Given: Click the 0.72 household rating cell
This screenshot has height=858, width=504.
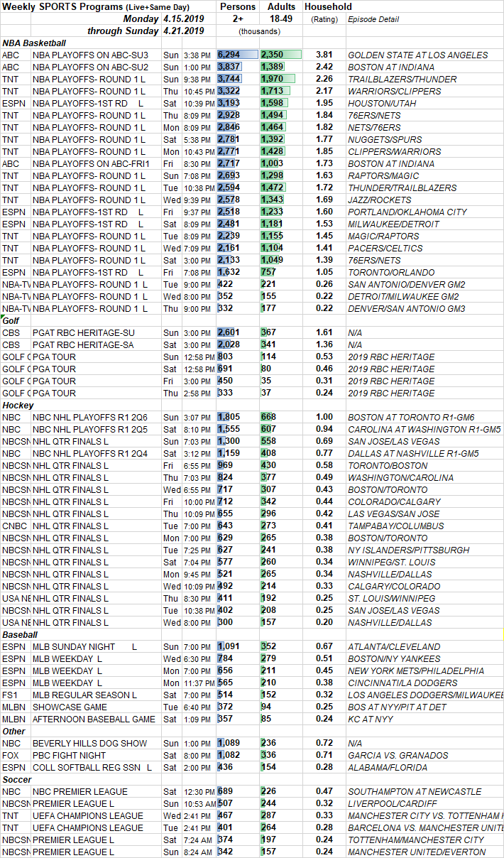Looking at the screenshot, I should (x=324, y=743).
